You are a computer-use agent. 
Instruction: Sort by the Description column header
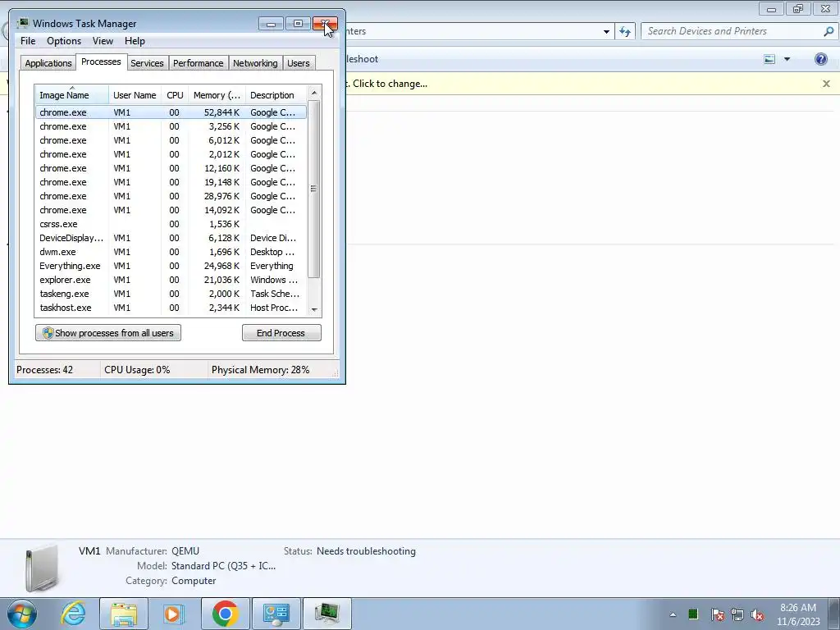tap(276, 95)
